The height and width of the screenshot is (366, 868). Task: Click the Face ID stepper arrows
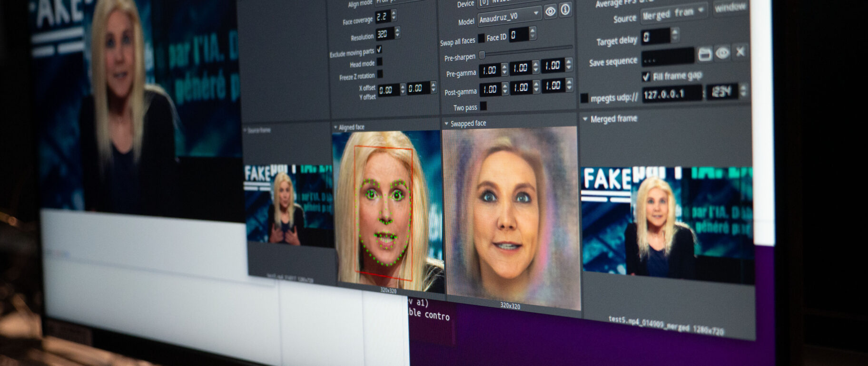[533, 33]
